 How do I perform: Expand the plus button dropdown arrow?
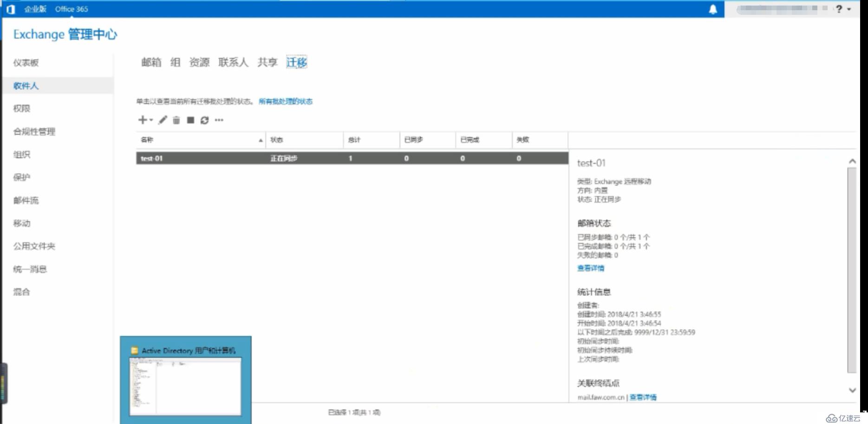click(151, 120)
